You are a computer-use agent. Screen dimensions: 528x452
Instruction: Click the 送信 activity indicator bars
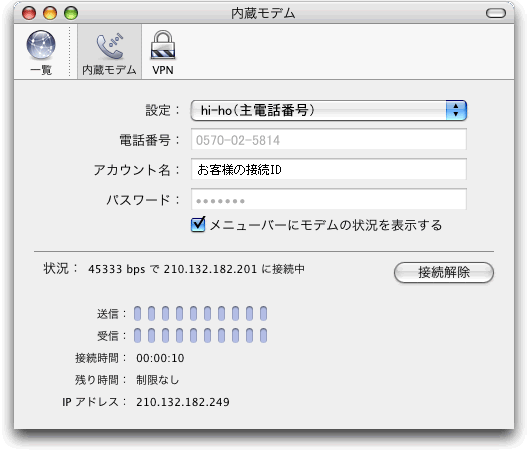(x=200, y=314)
